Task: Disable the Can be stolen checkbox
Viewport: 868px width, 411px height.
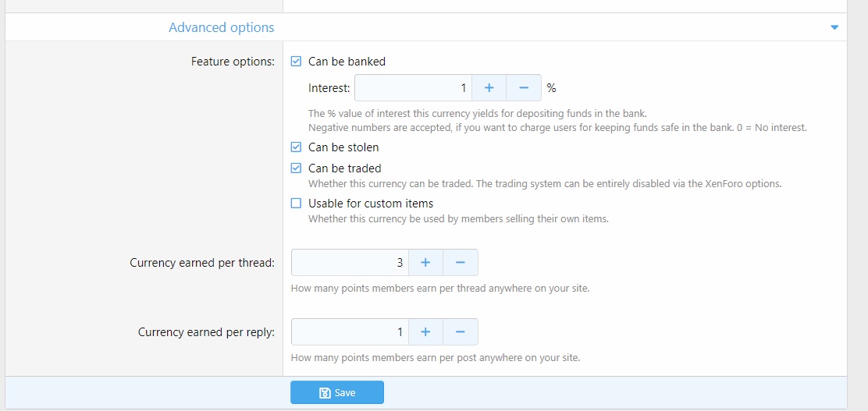Action: point(296,147)
